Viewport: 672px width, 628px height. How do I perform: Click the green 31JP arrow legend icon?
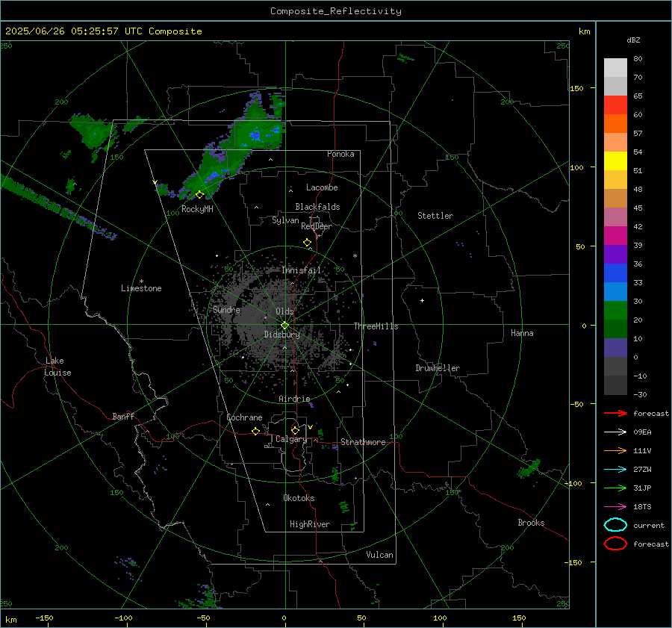(x=615, y=488)
